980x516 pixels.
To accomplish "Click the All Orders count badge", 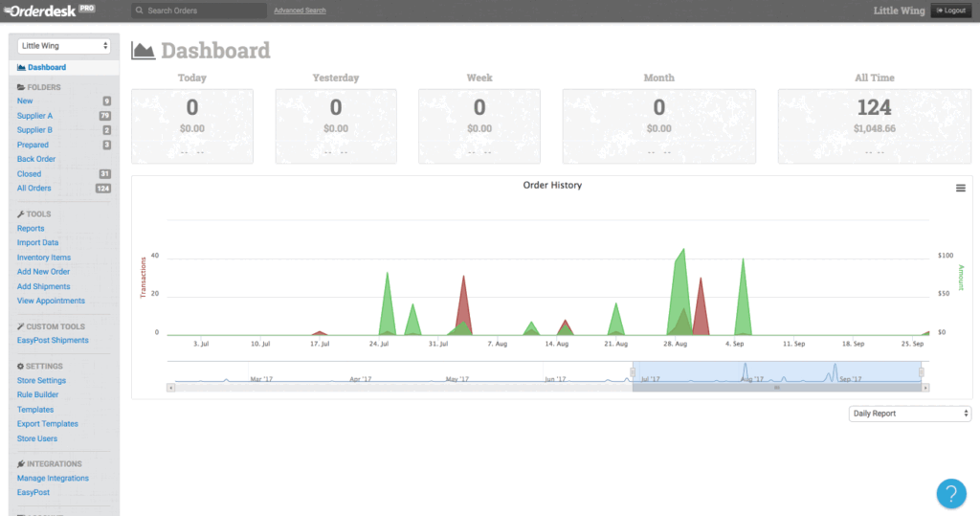I will pyautogui.click(x=103, y=189).
